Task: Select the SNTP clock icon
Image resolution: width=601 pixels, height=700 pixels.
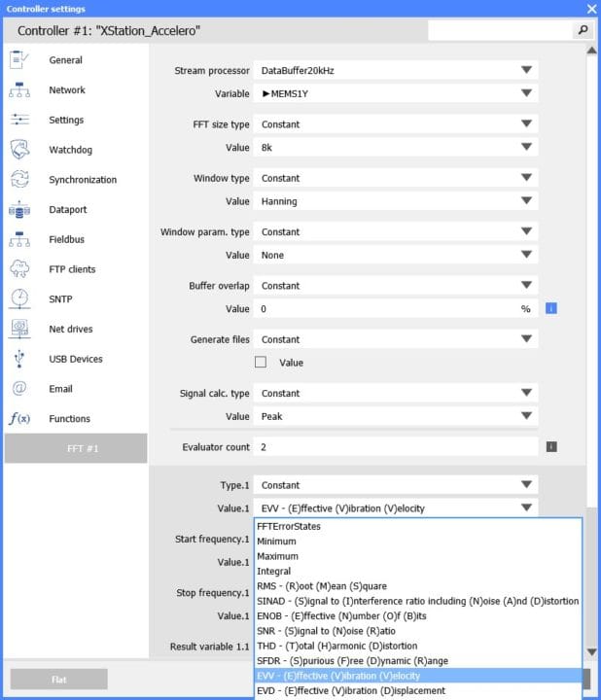Action: pyautogui.click(x=18, y=299)
